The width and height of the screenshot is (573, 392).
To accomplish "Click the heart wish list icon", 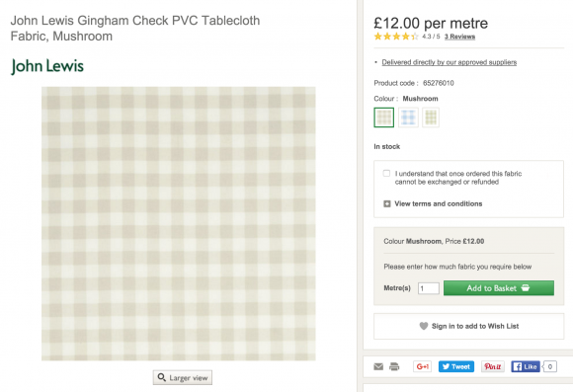I will point(424,326).
